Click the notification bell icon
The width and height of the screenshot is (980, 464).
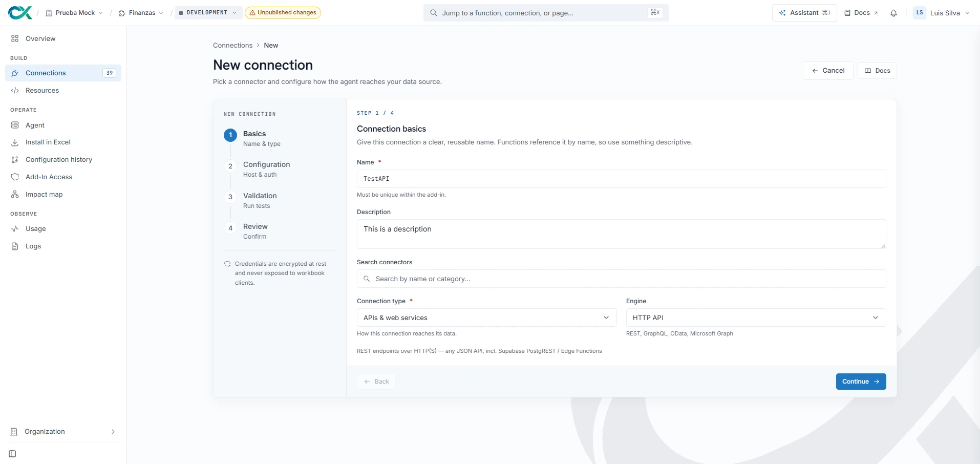(893, 13)
